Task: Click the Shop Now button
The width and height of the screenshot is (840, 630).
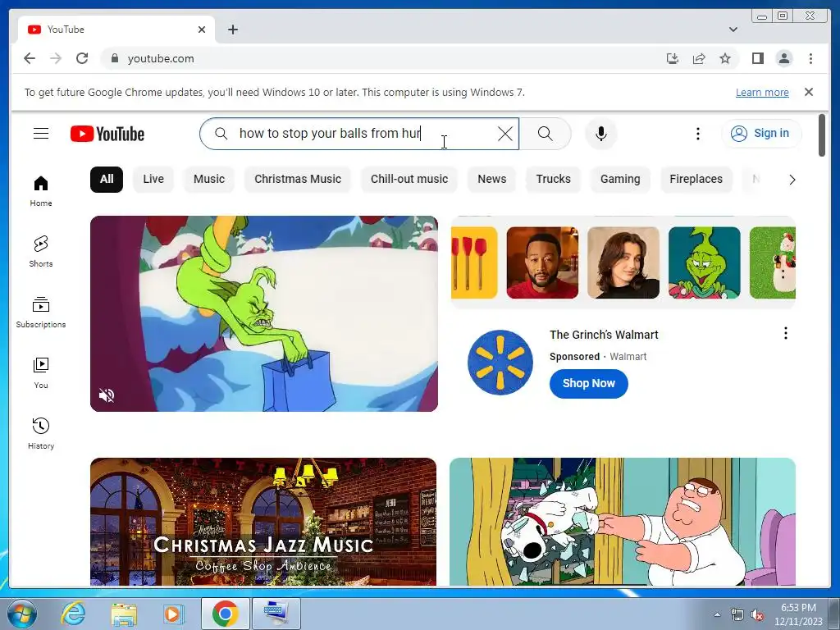Action: click(588, 384)
